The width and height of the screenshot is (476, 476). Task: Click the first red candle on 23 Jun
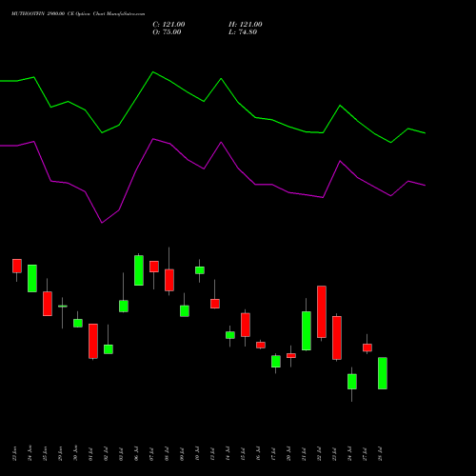click(17, 266)
